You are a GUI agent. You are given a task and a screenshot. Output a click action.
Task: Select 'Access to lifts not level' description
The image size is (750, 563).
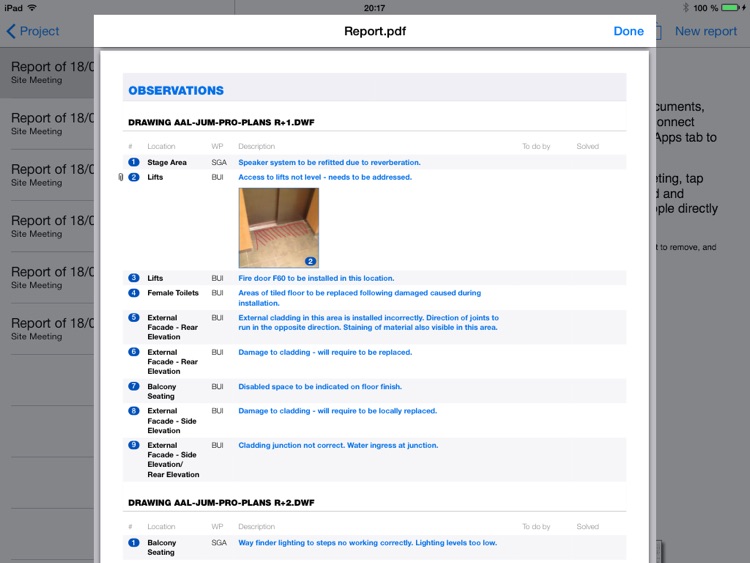click(x=325, y=177)
